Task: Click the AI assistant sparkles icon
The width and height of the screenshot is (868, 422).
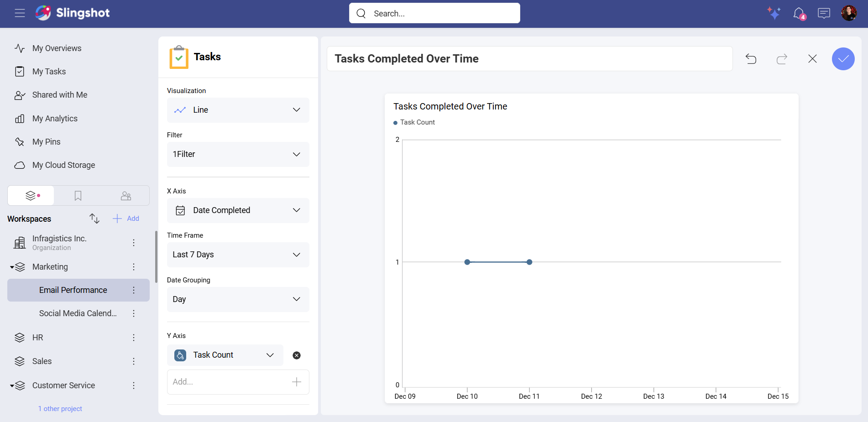Action: (774, 13)
